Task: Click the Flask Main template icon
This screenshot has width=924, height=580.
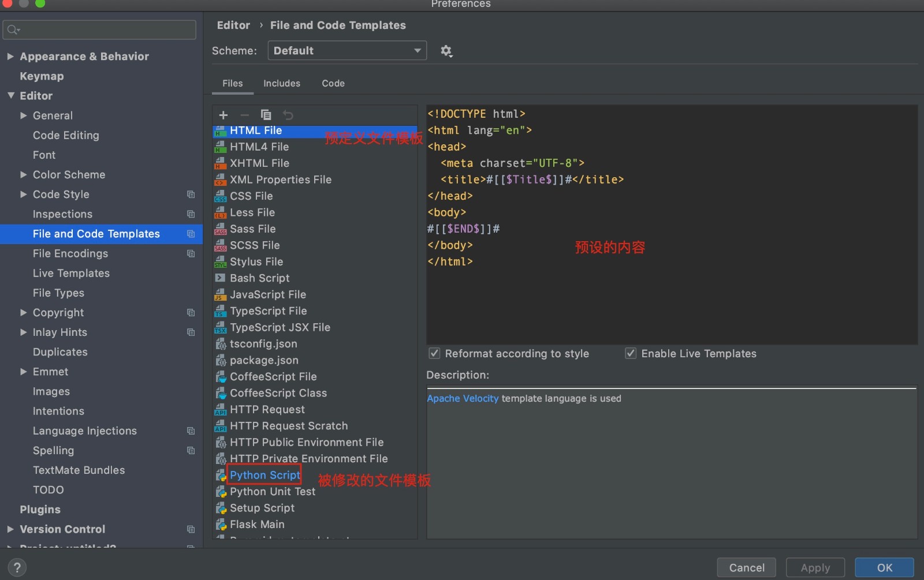Action: tap(220, 525)
